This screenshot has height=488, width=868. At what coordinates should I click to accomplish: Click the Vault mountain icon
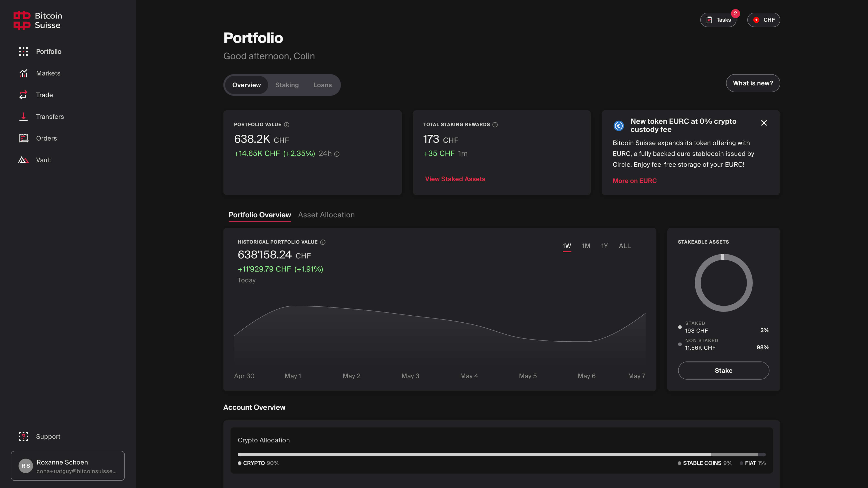pos(23,160)
